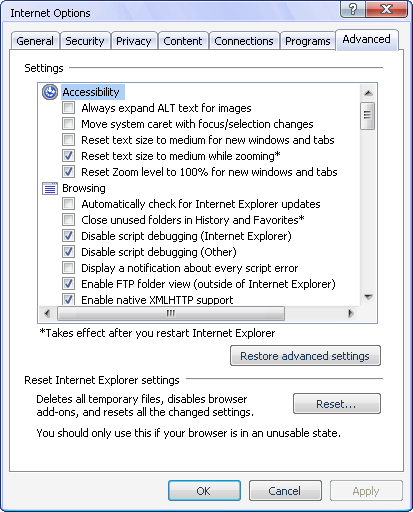Click the horizontal scrollbar thumb
Viewport: 413px width, 512px height.
171,314
